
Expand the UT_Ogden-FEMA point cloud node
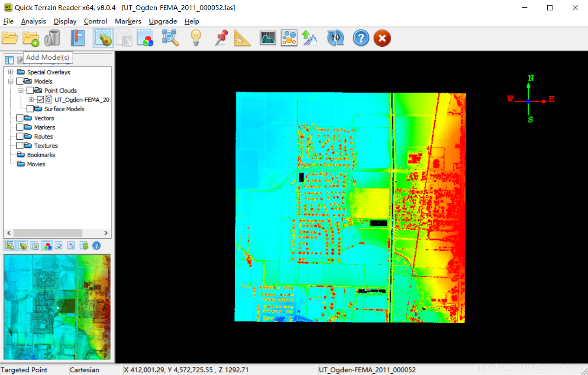click(x=31, y=99)
